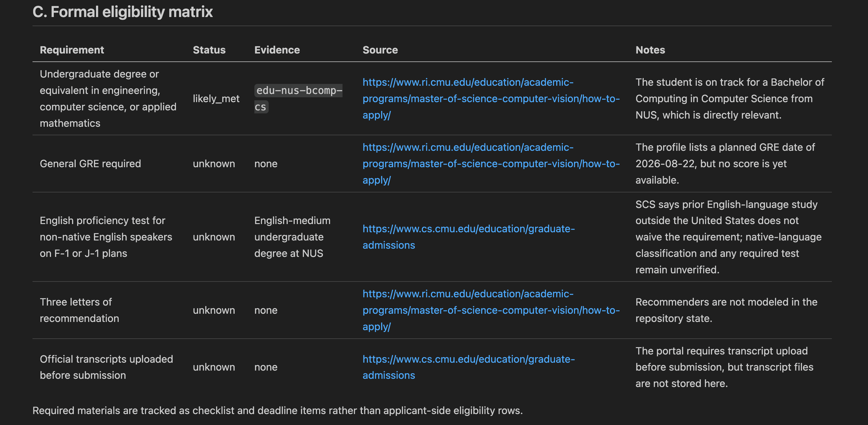Click the Requirement column header
868x425 pixels.
pos(72,50)
